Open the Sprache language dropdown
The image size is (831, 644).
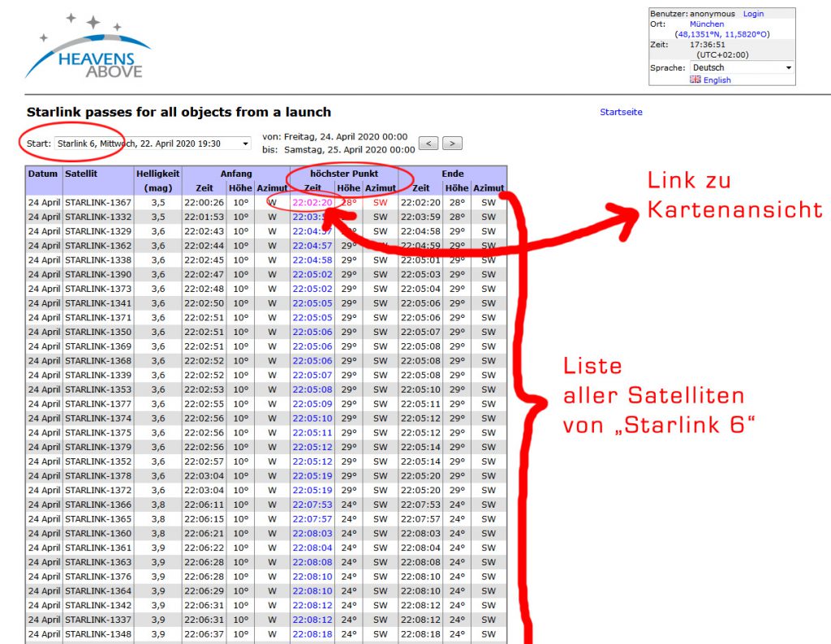point(742,68)
